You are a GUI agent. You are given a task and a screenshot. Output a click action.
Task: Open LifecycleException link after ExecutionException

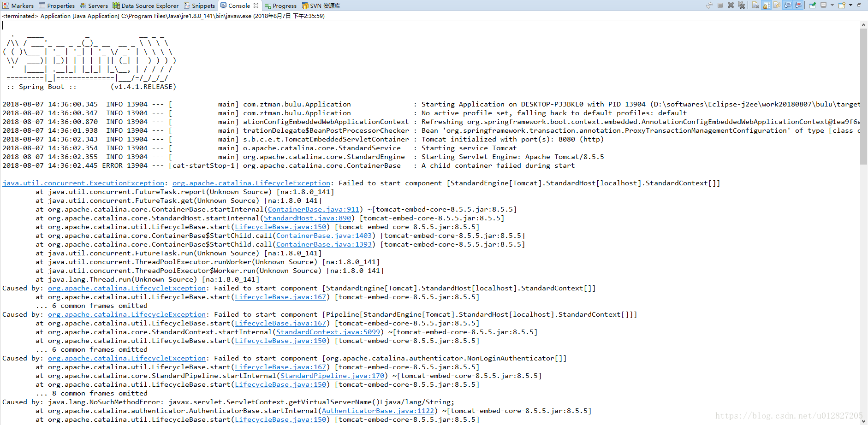pos(251,183)
